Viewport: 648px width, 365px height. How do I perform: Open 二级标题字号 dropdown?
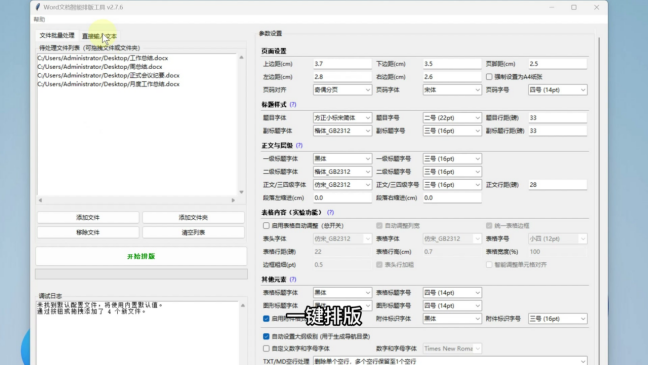pos(452,172)
